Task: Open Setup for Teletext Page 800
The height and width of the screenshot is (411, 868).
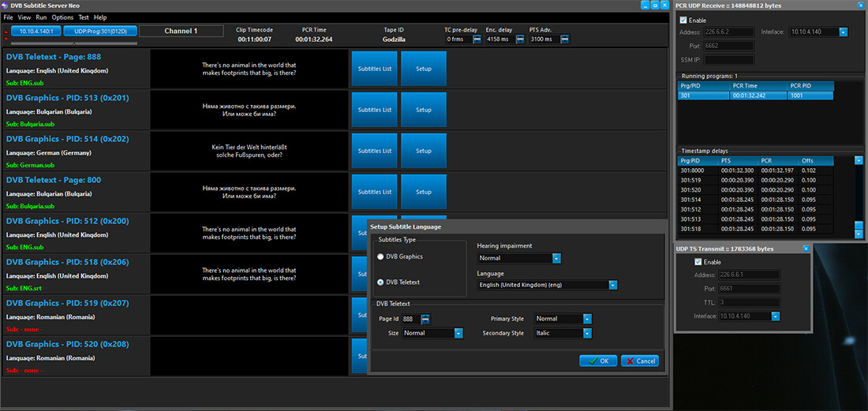Action: point(424,192)
